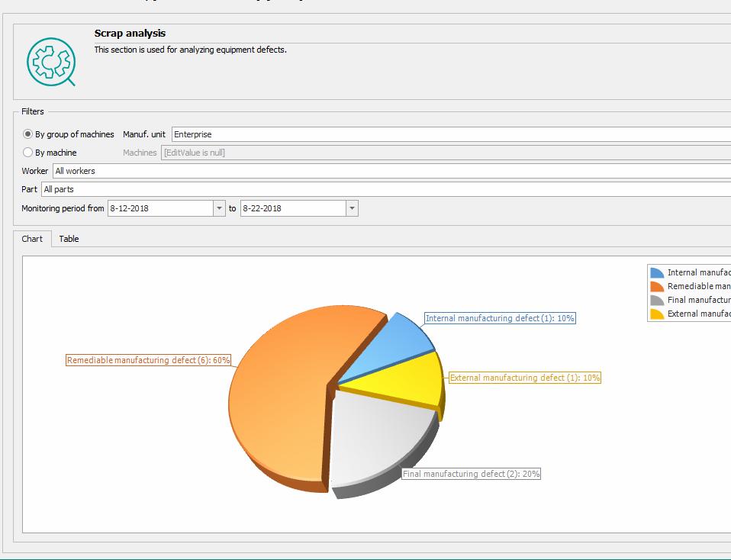
Task: Click legend text 'Internal manufac'
Action: point(699,273)
